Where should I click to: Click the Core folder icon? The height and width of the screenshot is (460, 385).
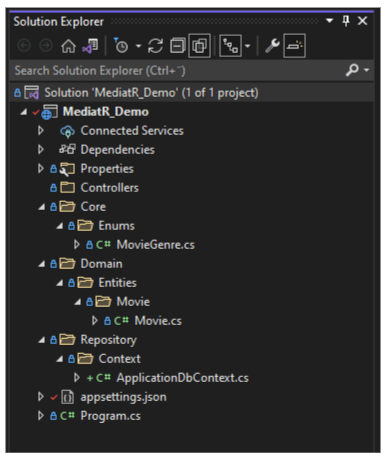point(68,207)
